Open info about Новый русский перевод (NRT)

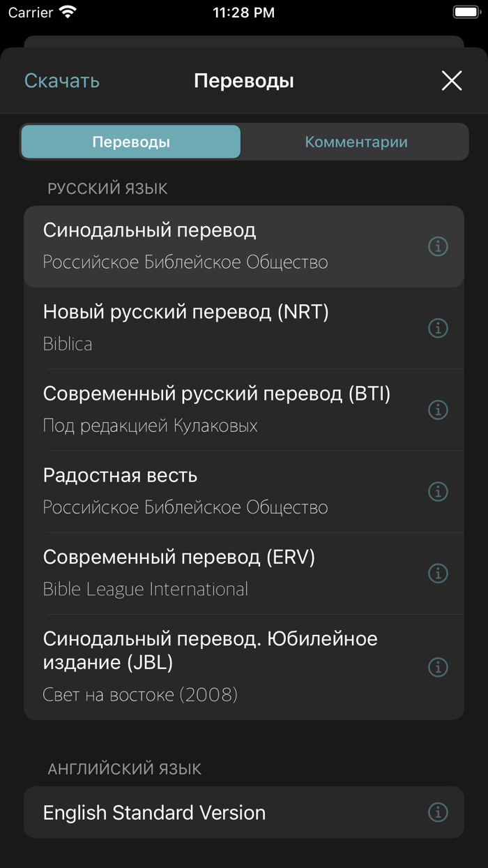point(438,328)
